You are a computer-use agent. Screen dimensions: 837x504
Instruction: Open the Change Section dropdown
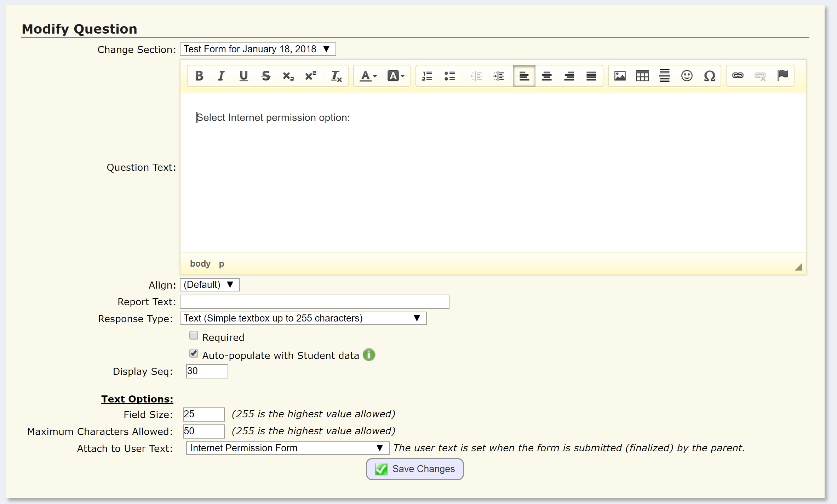[258, 49]
